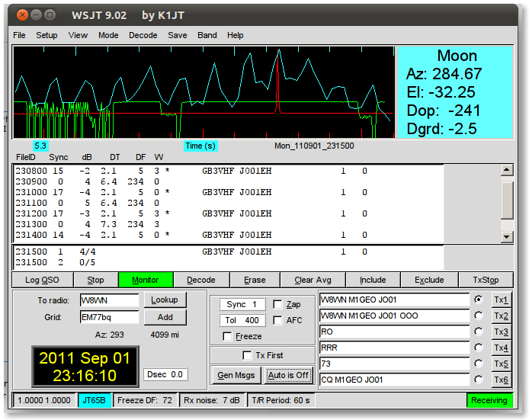Toggle the Auto is Off button
The height and width of the screenshot is (420, 529).
tap(288, 375)
